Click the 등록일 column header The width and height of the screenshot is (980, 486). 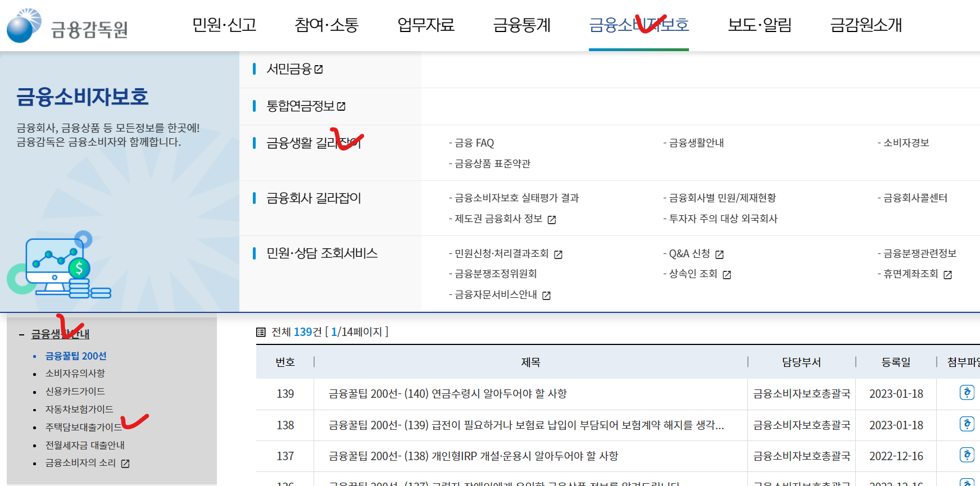click(x=896, y=362)
